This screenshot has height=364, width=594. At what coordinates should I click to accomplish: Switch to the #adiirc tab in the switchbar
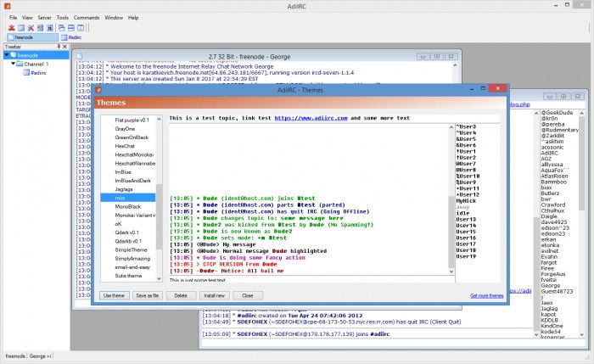pos(71,37)
